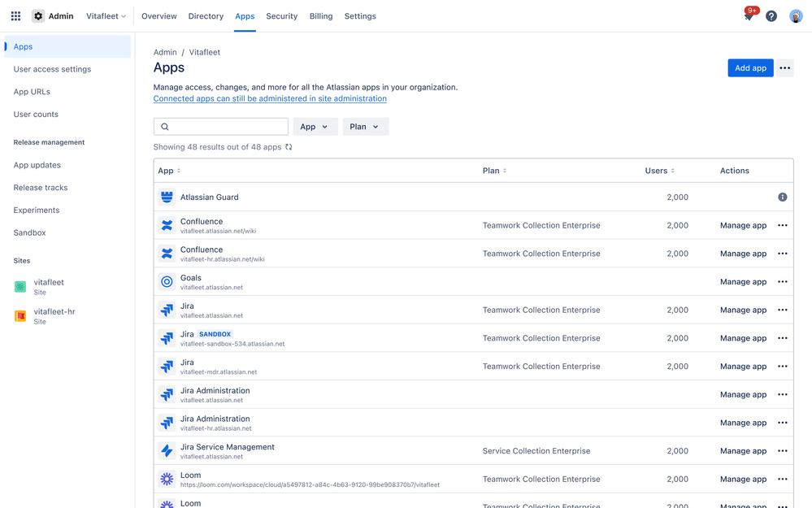
Task: Go to the Billing tab
Action: pos(321,16)
